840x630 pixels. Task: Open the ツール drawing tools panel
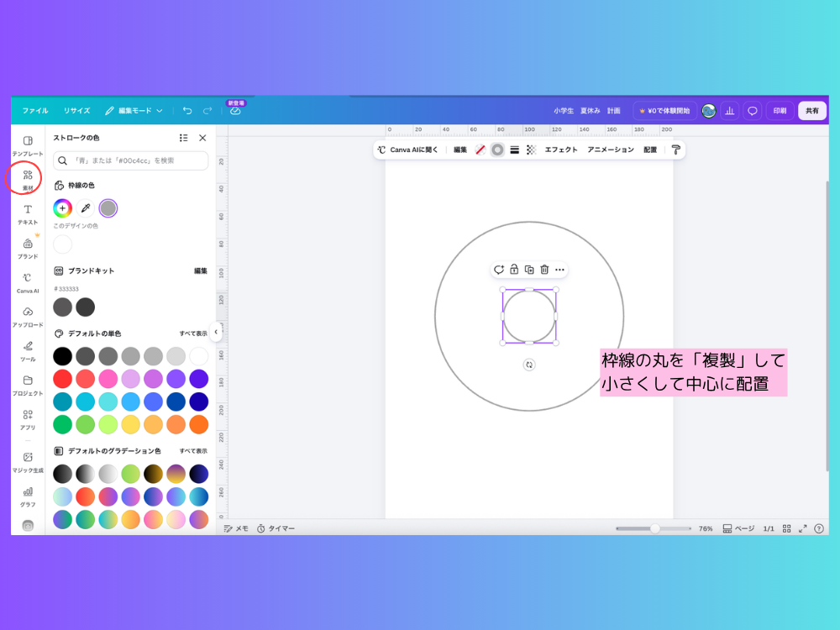28,351
